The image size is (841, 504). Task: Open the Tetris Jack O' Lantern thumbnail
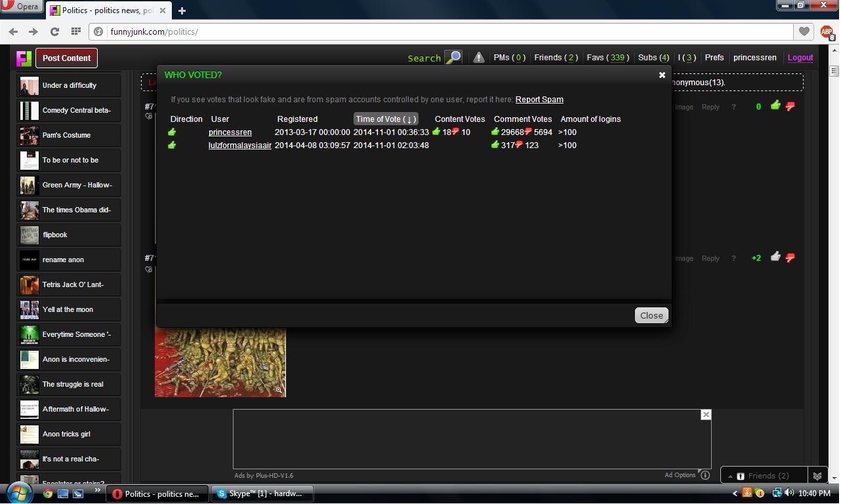pos(29,285)
